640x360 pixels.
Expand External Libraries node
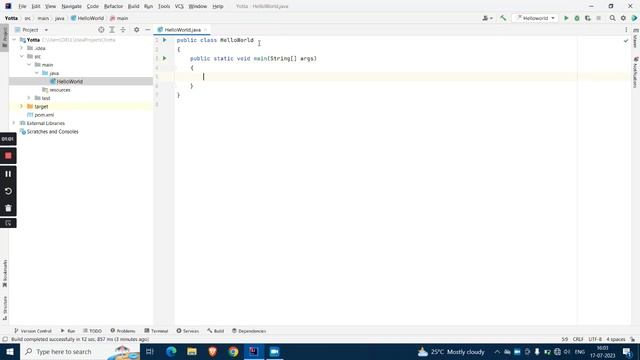tap(14, 123)
